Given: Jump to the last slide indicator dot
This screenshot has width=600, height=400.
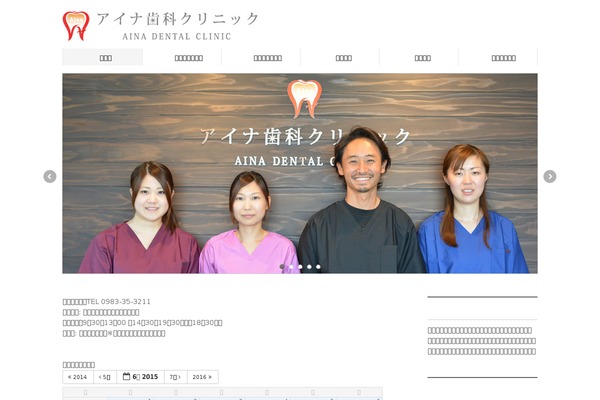Looking at the screenshot, I should [x=318, y=266].
